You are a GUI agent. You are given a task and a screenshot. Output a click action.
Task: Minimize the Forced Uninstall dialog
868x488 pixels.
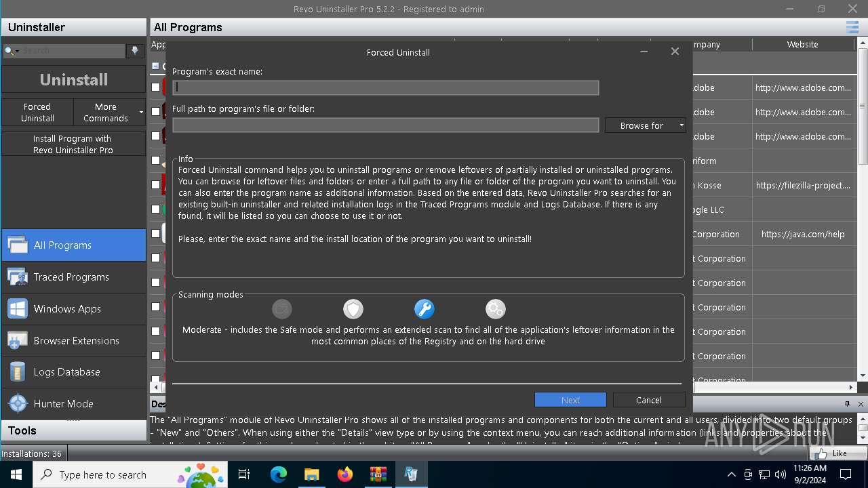tap(644, 52)
